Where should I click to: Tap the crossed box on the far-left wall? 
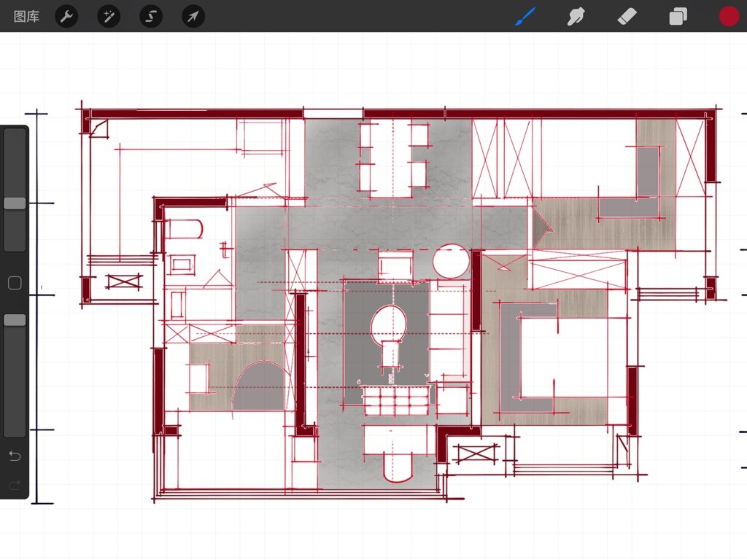(123, 281)
